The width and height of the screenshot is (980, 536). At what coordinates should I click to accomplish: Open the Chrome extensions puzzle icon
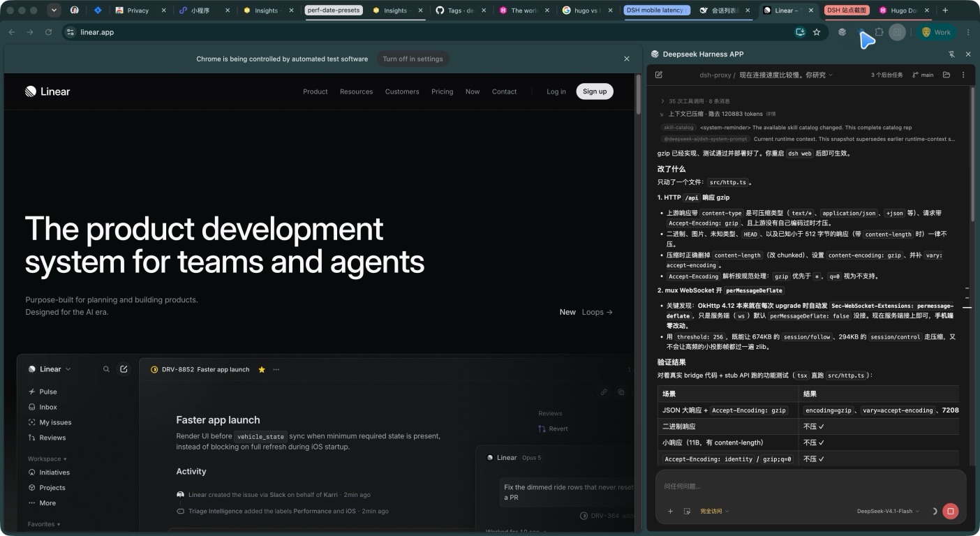[879, 32]
